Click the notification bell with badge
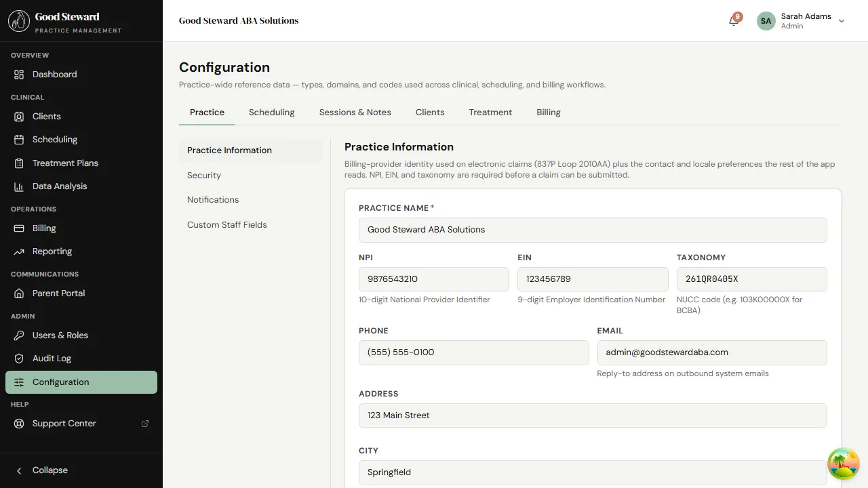This screenshot has height=488, width=868. pyautogui.click(x=733, y=21)
